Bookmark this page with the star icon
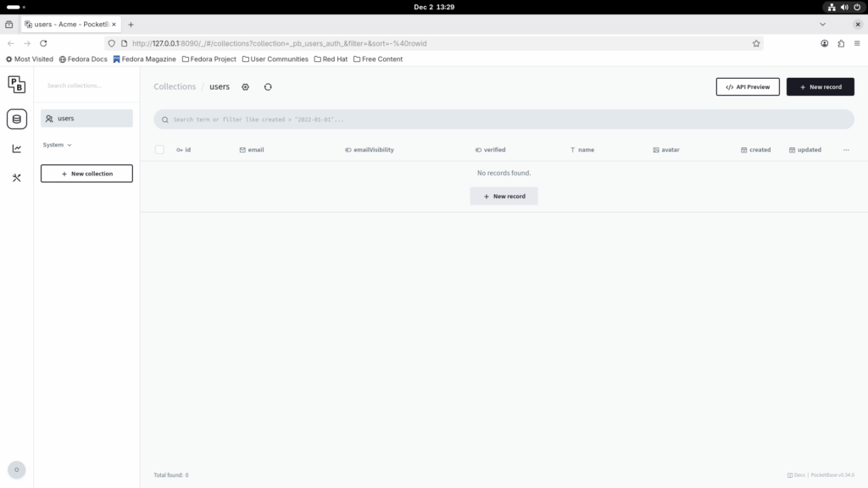The width and height of the screenshot is (868, 488). 756,43
